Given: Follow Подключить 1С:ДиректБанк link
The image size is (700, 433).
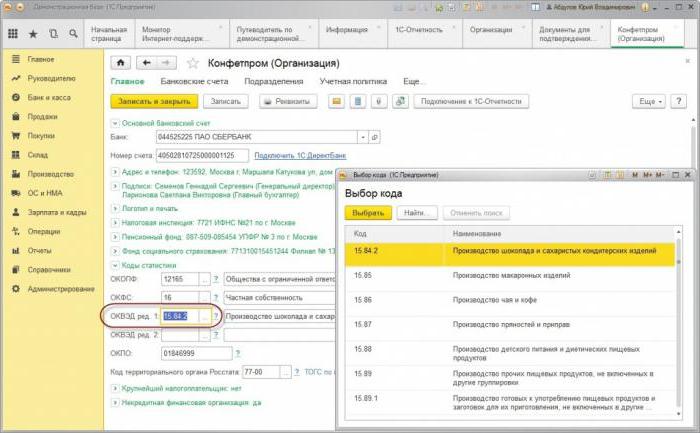Looking at the screenshot, I should click(x=300, y=155).
